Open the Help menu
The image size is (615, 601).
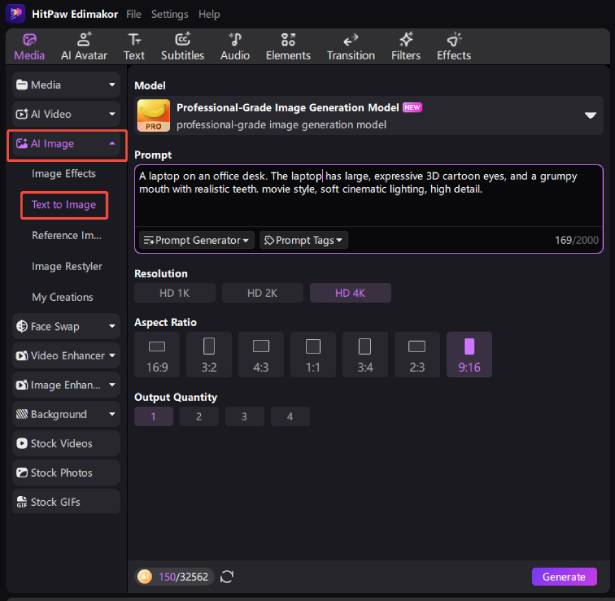click(x=209, y=14)
